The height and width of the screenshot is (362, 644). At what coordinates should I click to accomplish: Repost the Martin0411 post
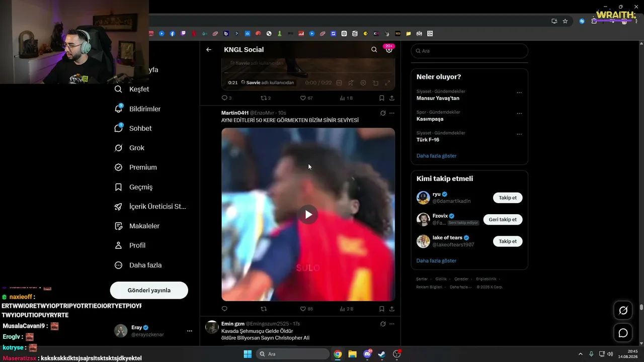coord(263,309)
